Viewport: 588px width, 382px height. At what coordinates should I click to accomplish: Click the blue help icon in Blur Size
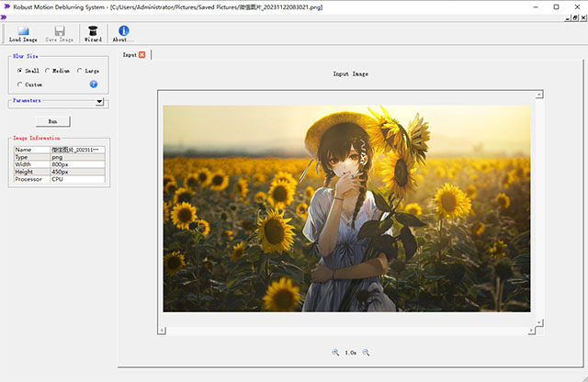tap(94, 84)
